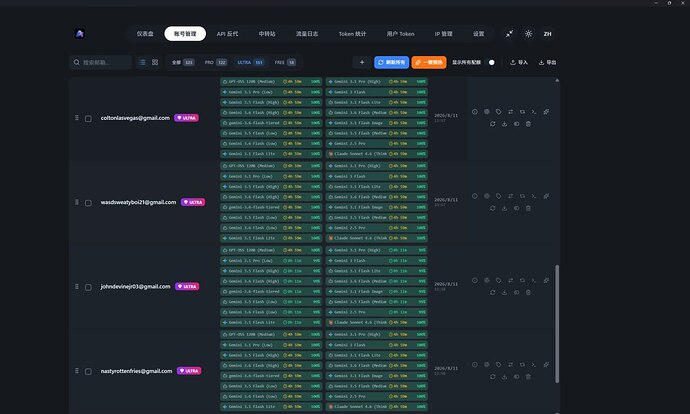Click the plus add-account button
This screenshot has width=690, height=414.
coord(362,62)
